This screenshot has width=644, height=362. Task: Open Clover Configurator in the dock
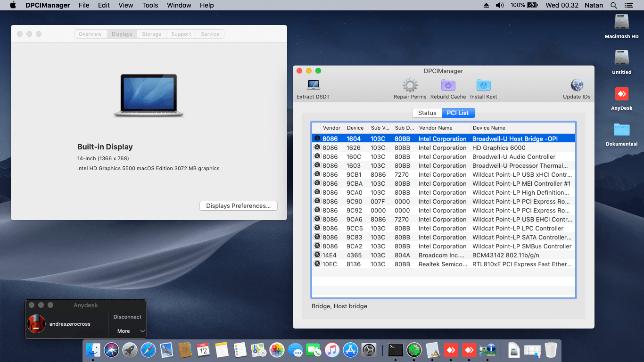click(414, 350)
